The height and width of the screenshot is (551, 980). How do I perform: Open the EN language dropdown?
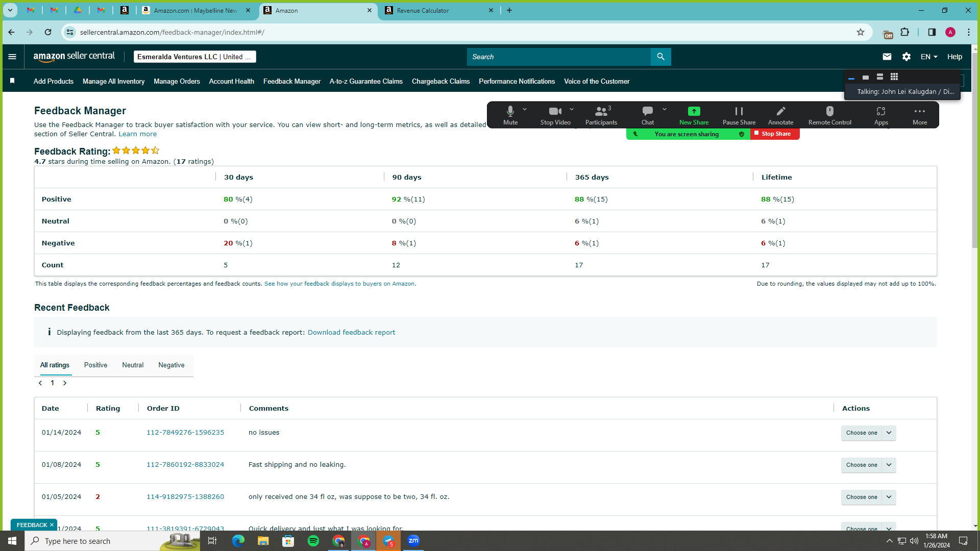(929, 57)
